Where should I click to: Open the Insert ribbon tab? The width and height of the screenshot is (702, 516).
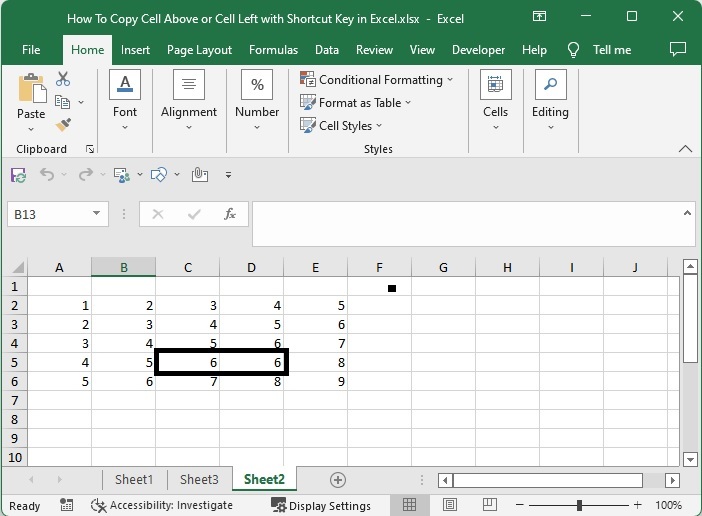(x=135, y=50)
